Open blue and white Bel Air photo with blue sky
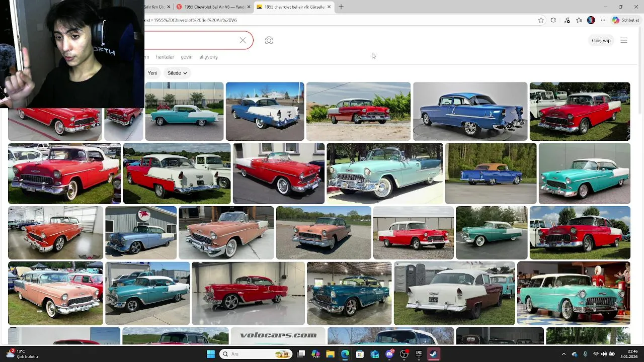Image resolution: width=644 pixels, height=362 pixels. 265,111
